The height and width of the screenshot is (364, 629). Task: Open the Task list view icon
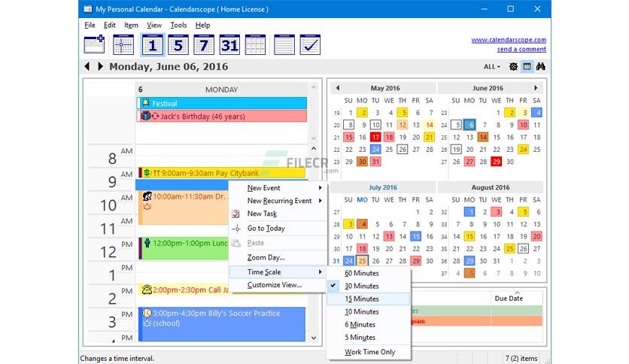point(310,45)
